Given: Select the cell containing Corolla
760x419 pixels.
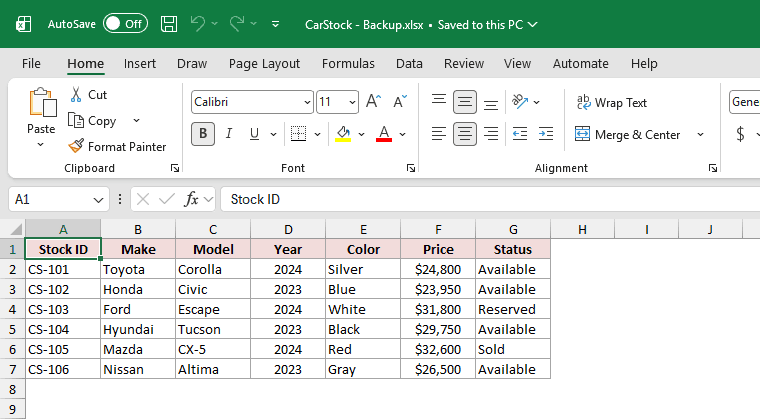Looking at the screenshot, I should click(x=213, y=269).
